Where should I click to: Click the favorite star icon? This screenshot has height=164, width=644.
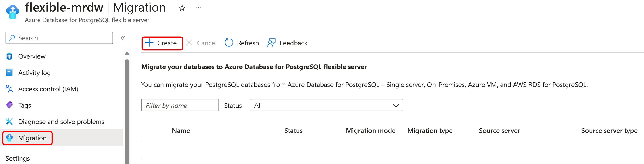click(182, 8)
